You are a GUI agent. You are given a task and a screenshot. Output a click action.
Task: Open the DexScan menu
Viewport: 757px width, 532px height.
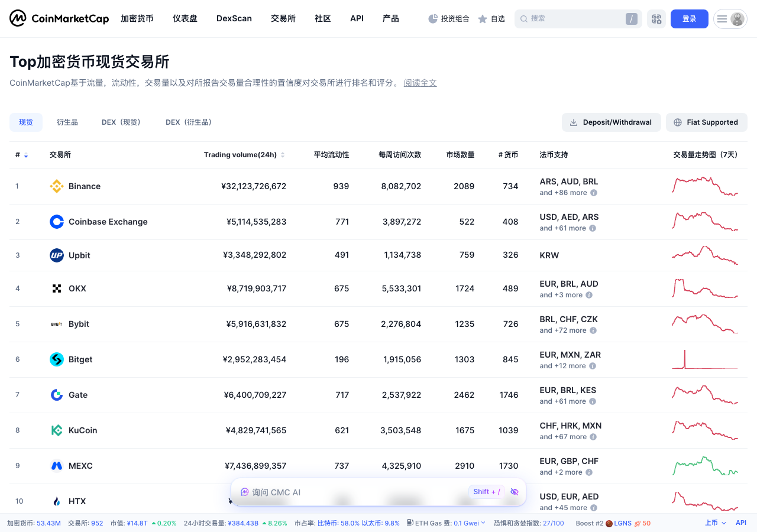[x=234, y=18]
